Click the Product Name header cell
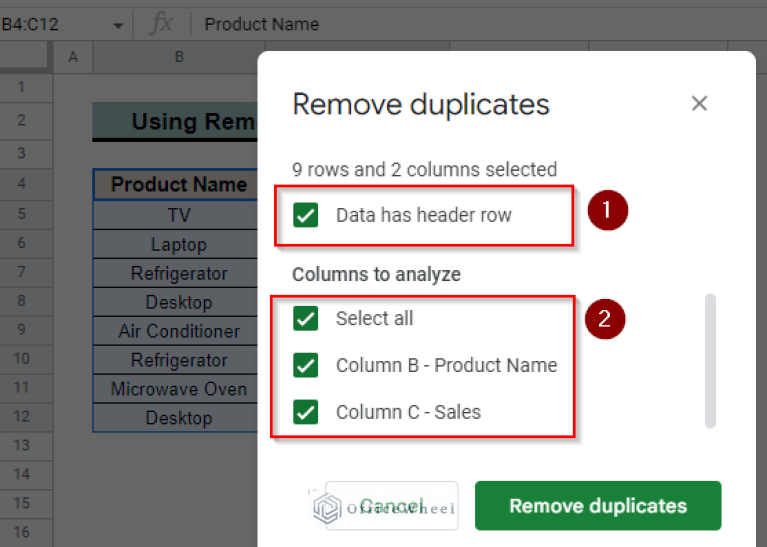 [178, 185]
